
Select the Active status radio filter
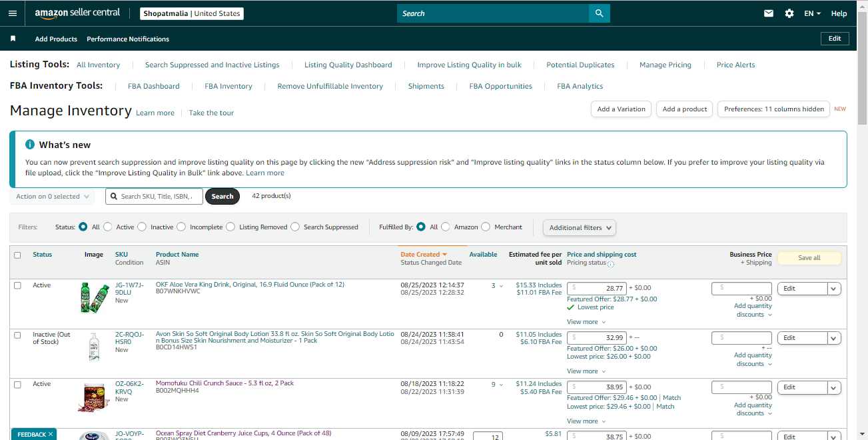108,227
